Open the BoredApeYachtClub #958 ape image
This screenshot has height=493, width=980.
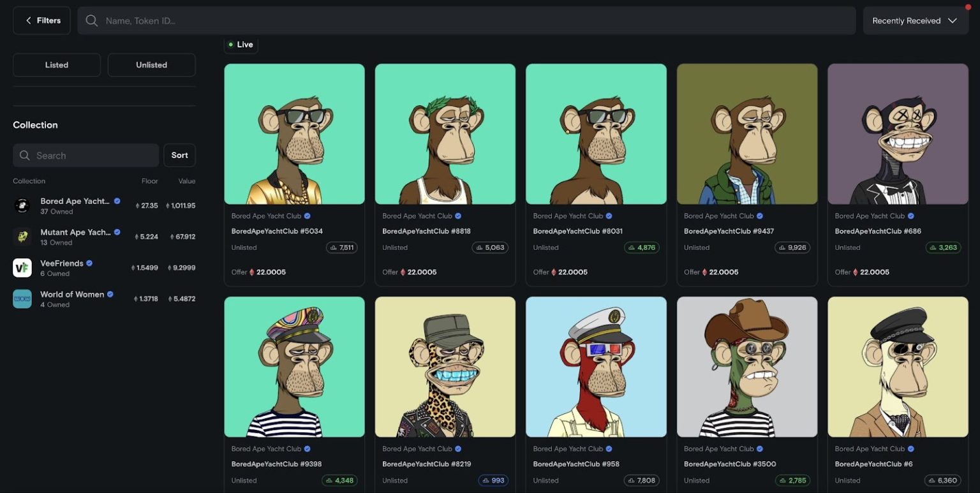pos(596,367)
